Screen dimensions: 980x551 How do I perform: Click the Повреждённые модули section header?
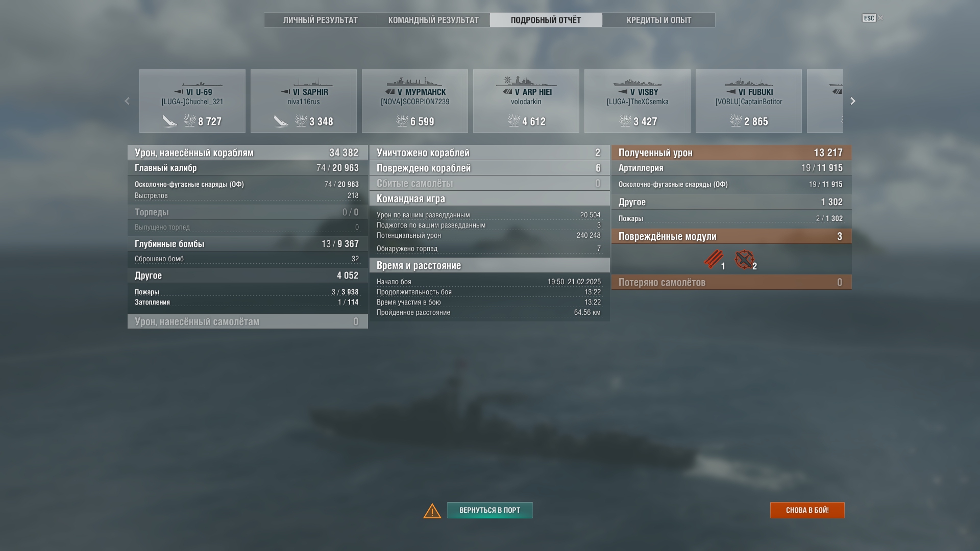[731, 236]
